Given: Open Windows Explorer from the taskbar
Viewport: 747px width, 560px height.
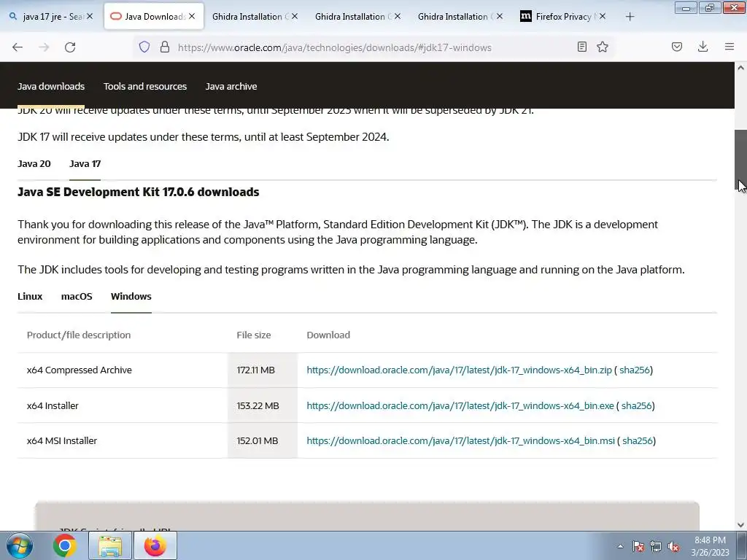Looking at the screenshot, I should point(110,545).
